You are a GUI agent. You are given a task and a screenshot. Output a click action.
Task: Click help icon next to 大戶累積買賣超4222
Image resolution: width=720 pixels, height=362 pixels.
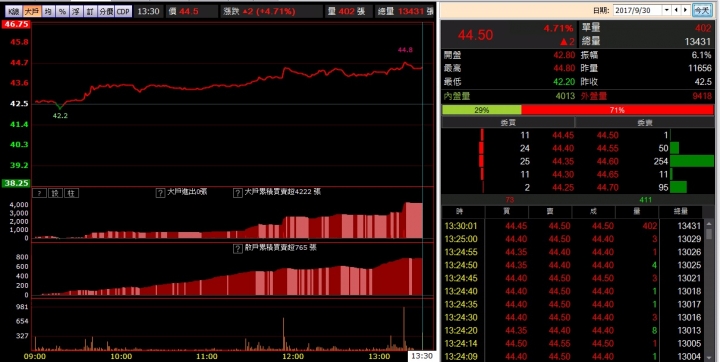pyautogui.click(x=238, y=193)
